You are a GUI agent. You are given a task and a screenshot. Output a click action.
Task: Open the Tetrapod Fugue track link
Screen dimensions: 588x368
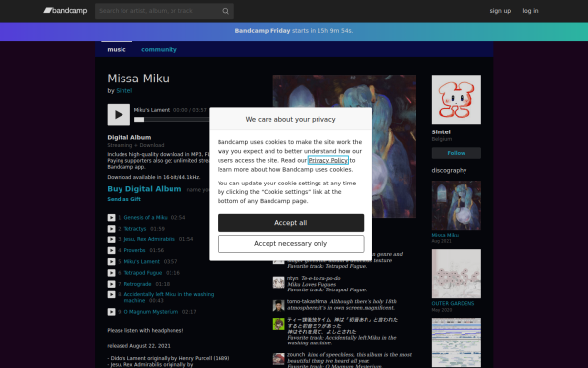[143, 273]
